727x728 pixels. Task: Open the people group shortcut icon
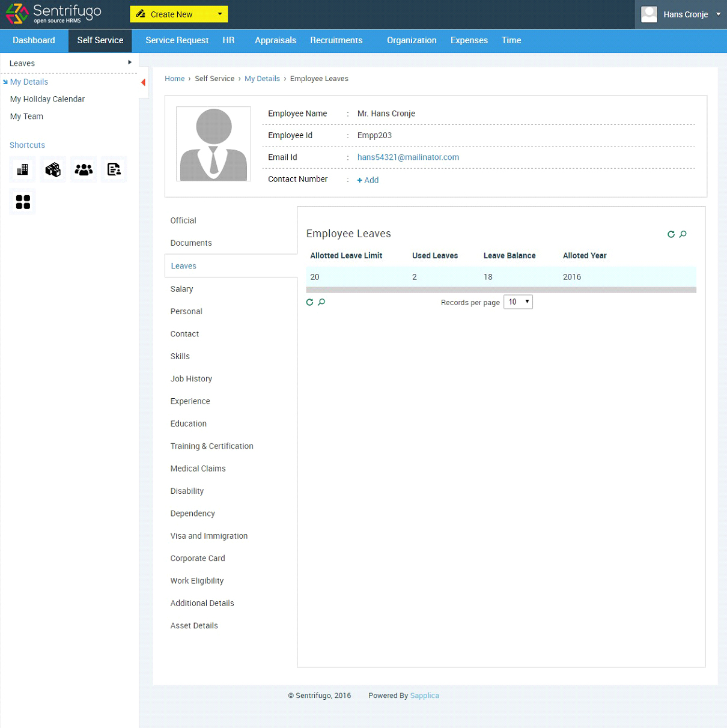[x=84, y=170]
